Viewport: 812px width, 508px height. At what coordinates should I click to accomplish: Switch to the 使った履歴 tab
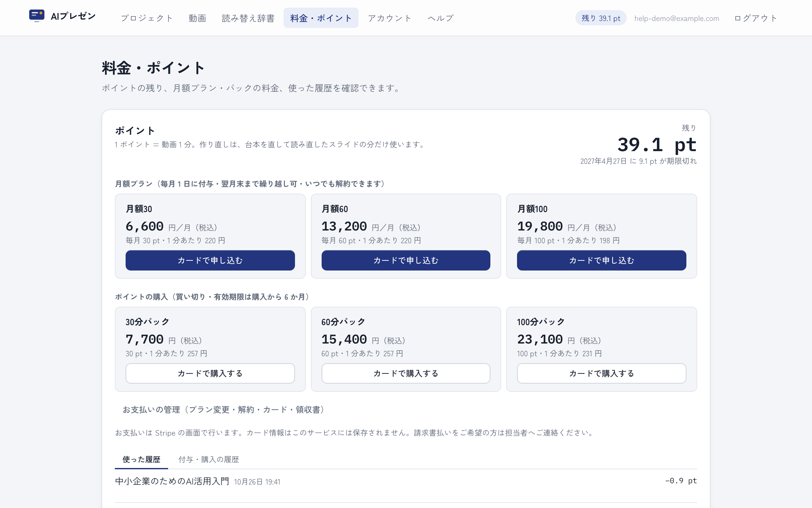coord(141,459)
